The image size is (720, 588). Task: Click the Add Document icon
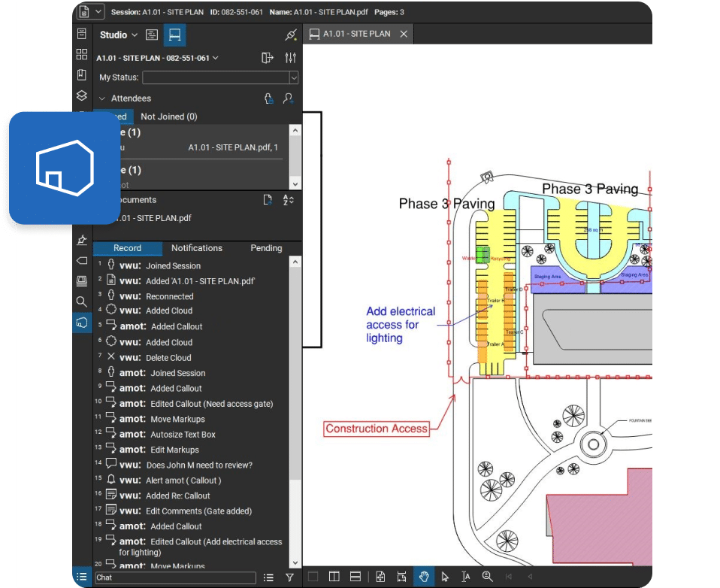click(x=268, y=200)
